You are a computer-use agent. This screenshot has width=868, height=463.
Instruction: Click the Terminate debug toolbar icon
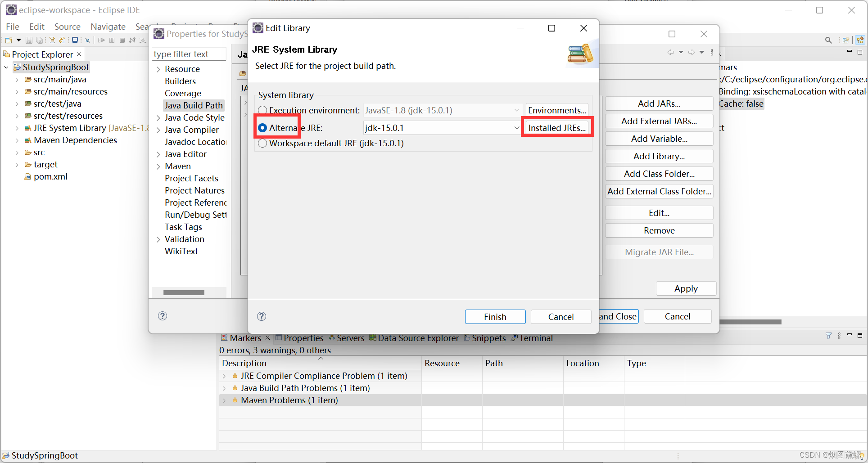point(122,40)
